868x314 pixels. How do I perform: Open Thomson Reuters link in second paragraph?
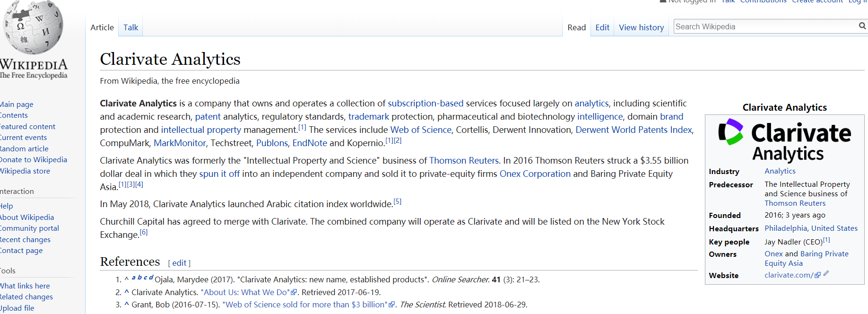pos(464,161)
